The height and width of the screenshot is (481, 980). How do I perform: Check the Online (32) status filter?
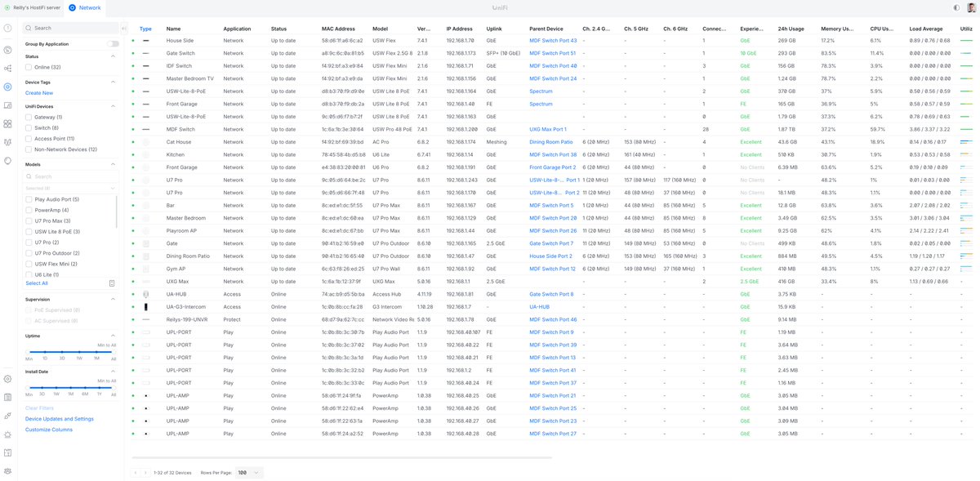point(29,67)
